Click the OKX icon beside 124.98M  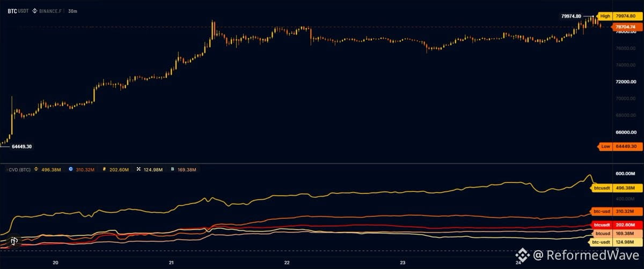(x=138, y=169)
